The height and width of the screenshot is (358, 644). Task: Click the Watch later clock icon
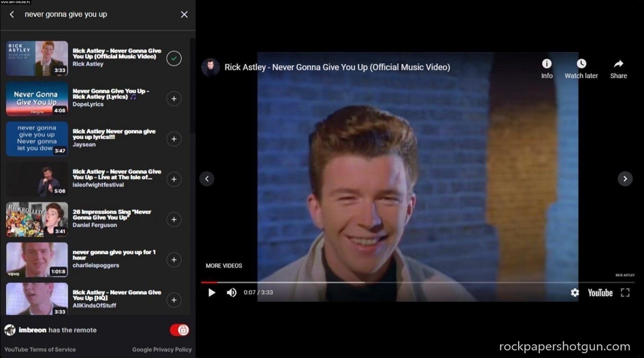pyautogui.click(x=581, y=64)
